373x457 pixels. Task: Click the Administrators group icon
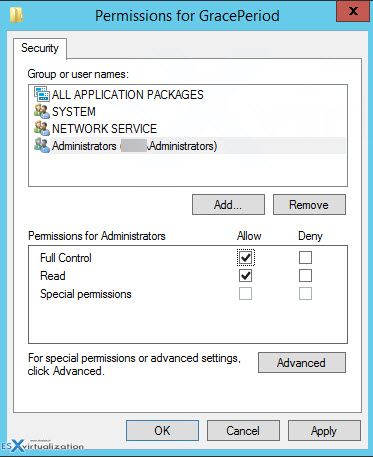tap(42, 146)
